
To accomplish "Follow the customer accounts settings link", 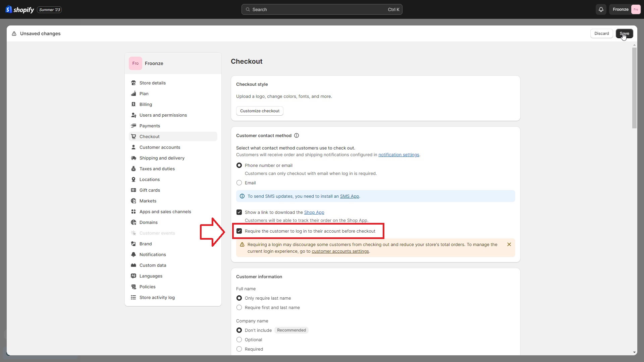I will coord(340,251).
